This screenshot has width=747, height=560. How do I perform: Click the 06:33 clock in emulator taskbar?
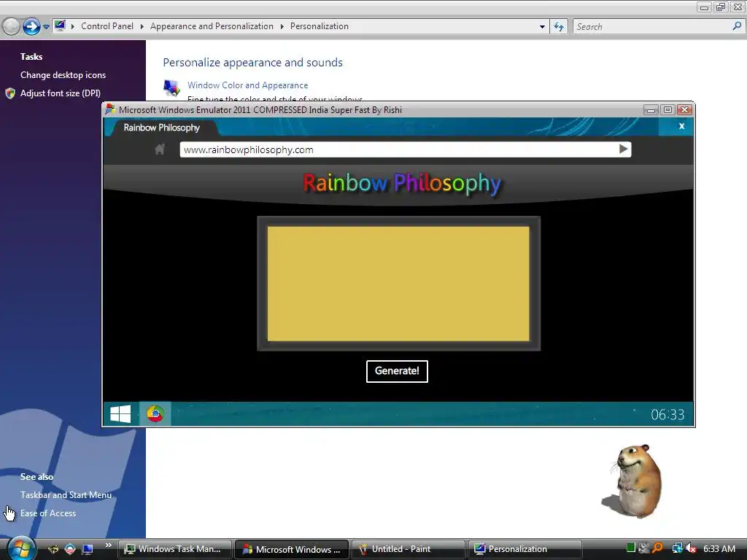click(667, 415)
